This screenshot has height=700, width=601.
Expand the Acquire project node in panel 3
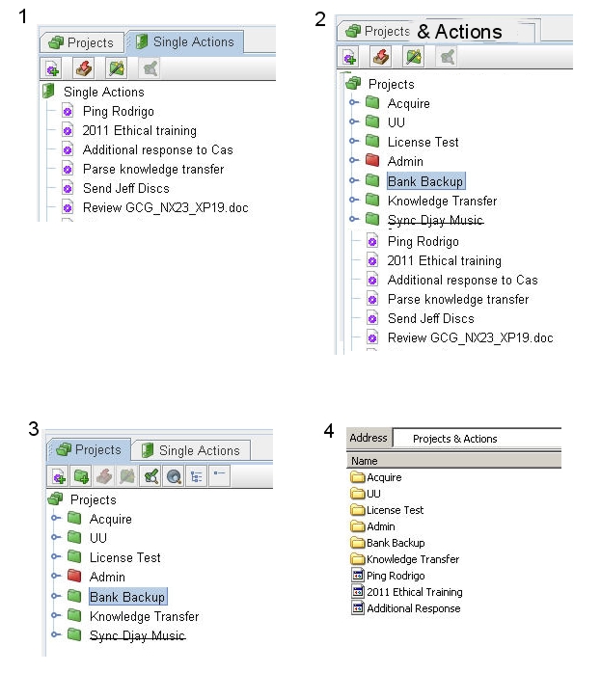tap(56, 519)
